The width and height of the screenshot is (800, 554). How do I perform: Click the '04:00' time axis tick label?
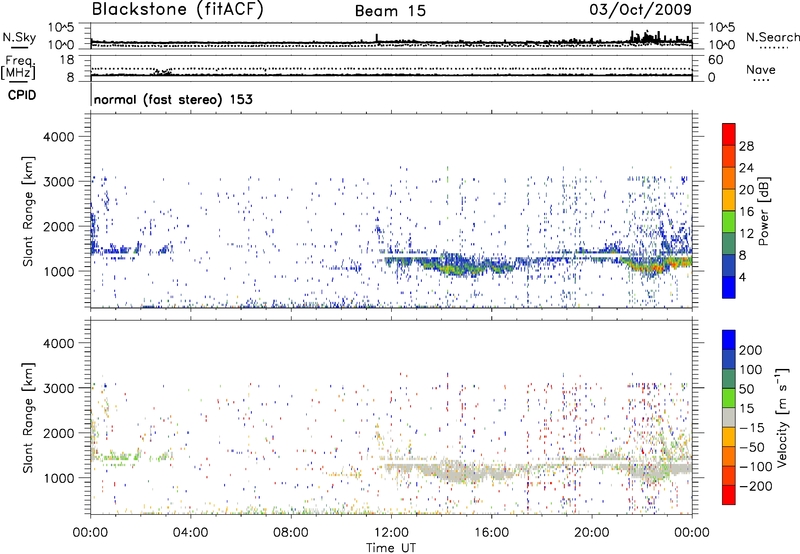191,533
